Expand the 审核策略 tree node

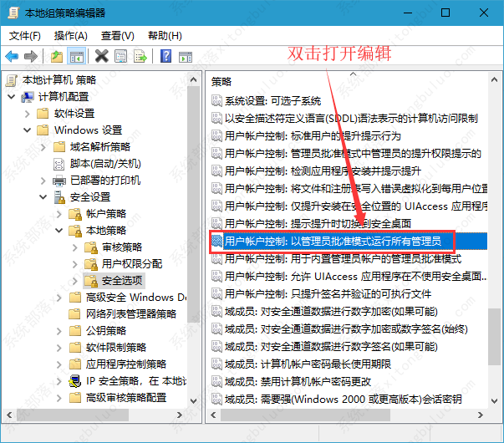[75, 247]
